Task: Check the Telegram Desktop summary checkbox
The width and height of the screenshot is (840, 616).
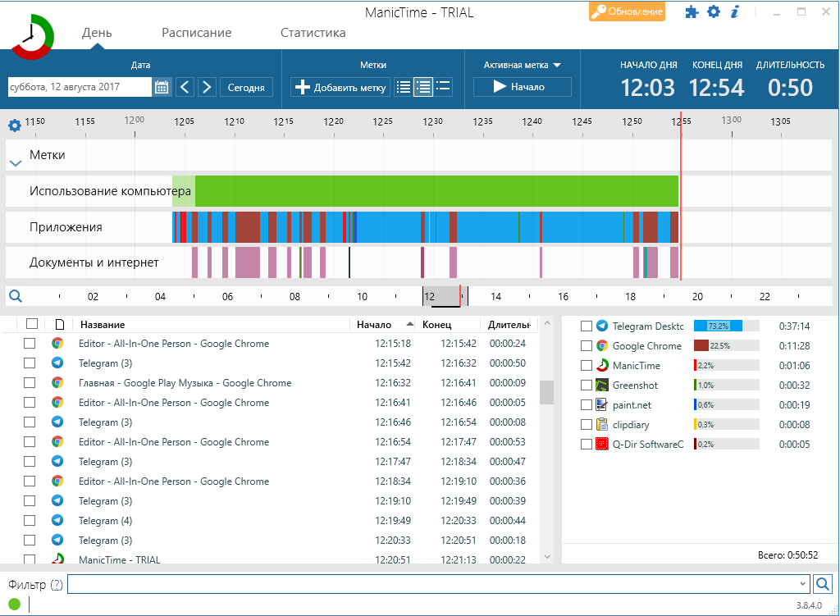Action: [x=587, y=326]
